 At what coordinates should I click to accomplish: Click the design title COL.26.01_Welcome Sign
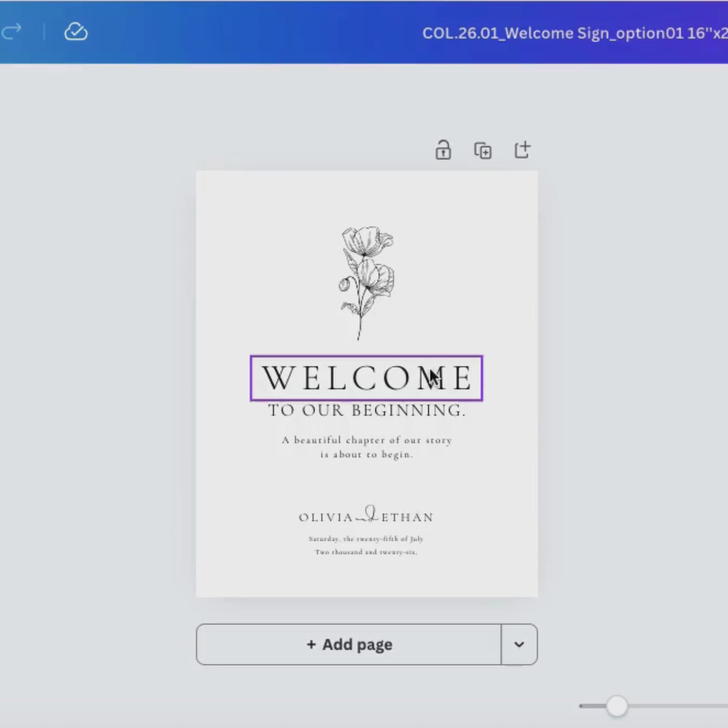(575, 33)
